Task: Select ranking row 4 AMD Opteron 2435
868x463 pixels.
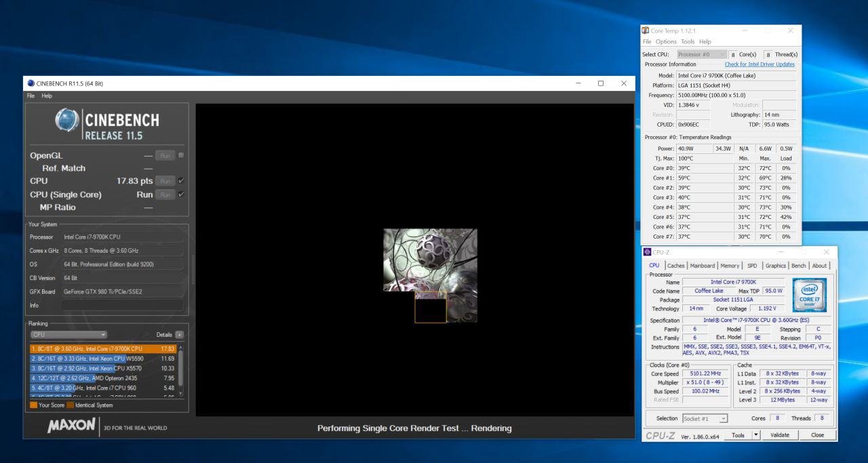Action: [103, 378]
